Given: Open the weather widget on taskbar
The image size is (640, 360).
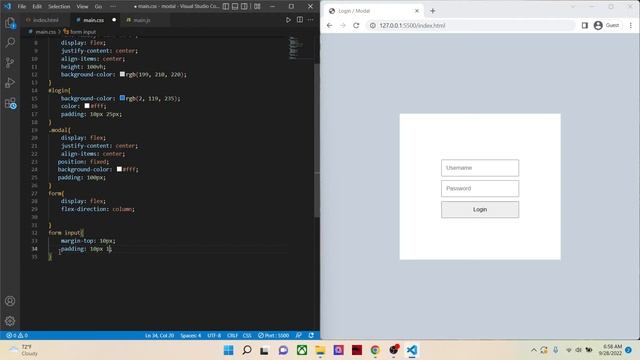Looking at the screenshot, I should click(24, 350).
